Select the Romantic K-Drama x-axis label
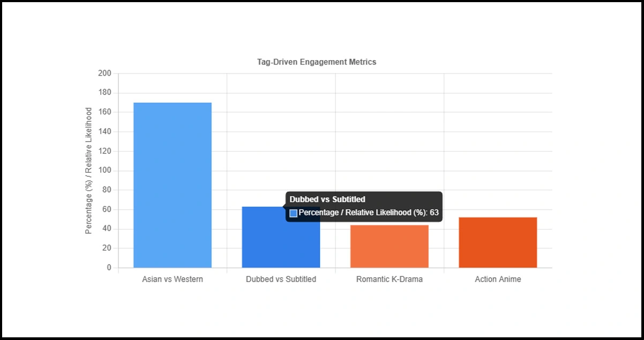The image size is (644, 340). coord(390,279)
